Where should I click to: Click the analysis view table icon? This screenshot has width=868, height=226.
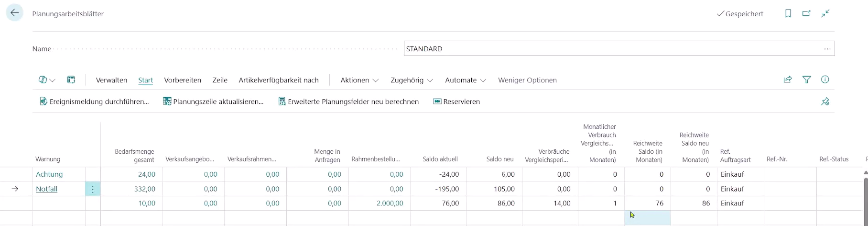pos(71,80)
